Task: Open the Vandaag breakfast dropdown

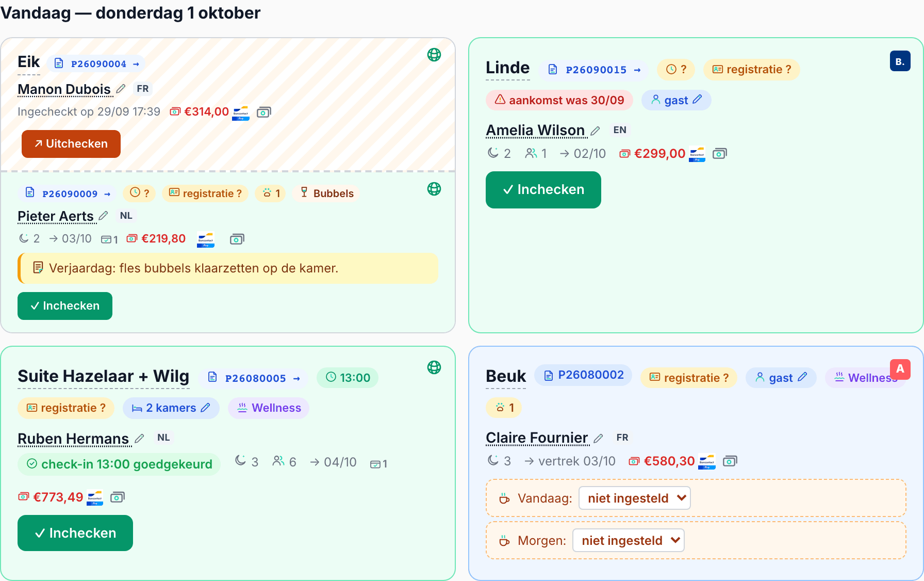Action: point(635,498)
